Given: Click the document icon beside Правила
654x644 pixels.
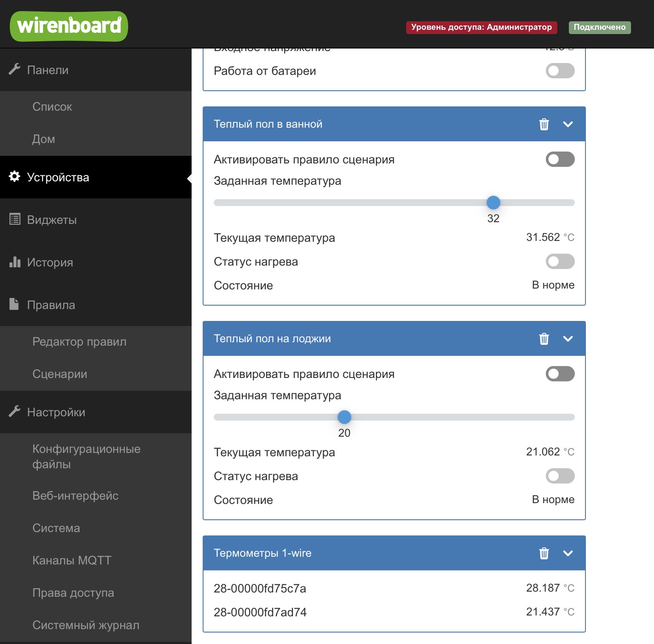Looking at the screenshot, I should click(x=14, y=304).
